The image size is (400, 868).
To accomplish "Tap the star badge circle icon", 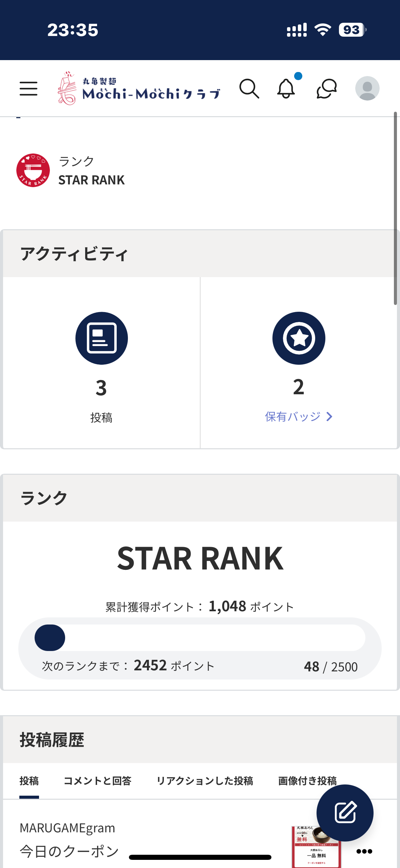I will coord(299,338).
